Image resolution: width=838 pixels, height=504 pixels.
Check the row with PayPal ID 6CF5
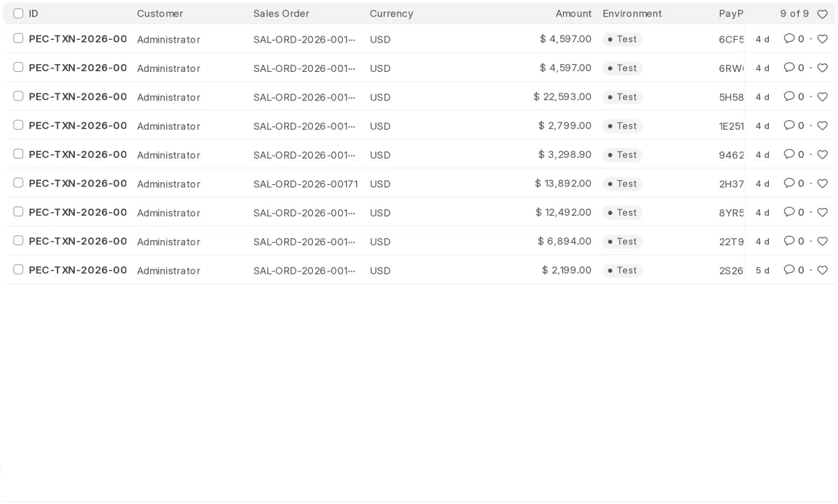point(18,38)
